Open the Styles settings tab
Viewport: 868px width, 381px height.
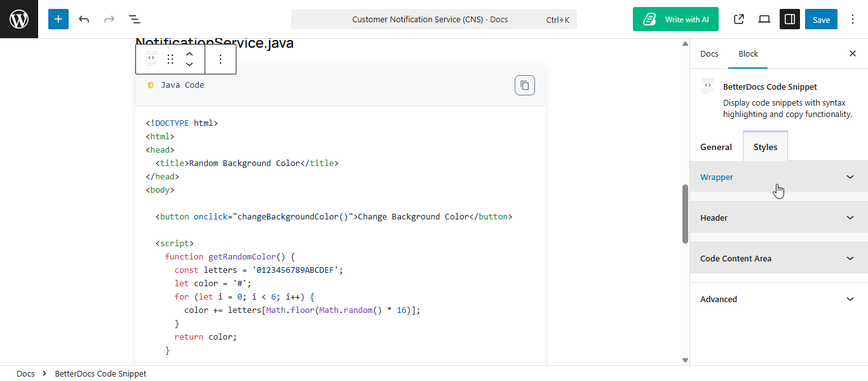pyautogui.click(x=765, y=147)
